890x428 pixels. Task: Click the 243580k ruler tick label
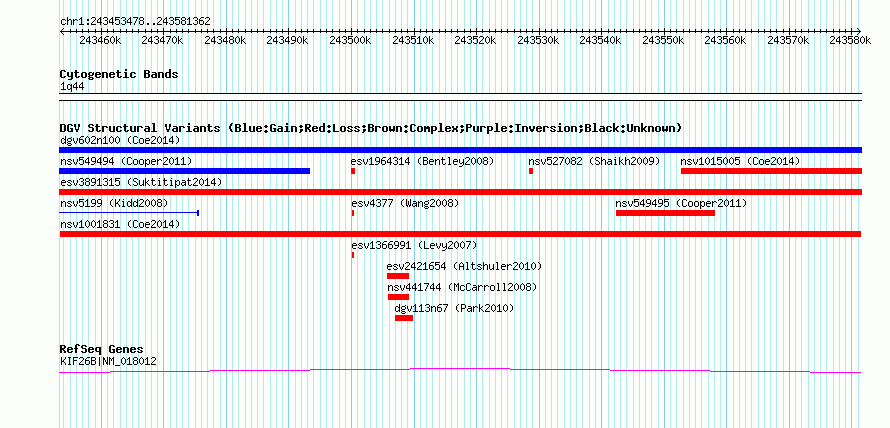pos(850,40)
